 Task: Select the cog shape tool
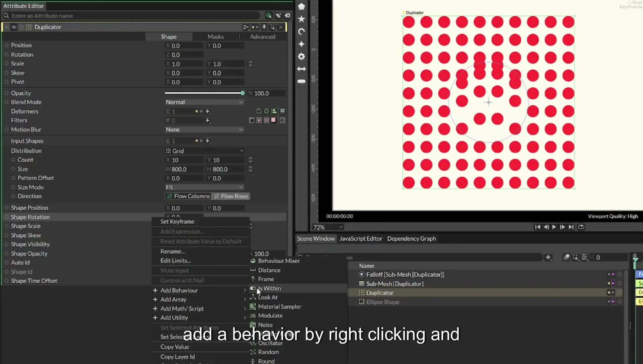click(301, 57)
